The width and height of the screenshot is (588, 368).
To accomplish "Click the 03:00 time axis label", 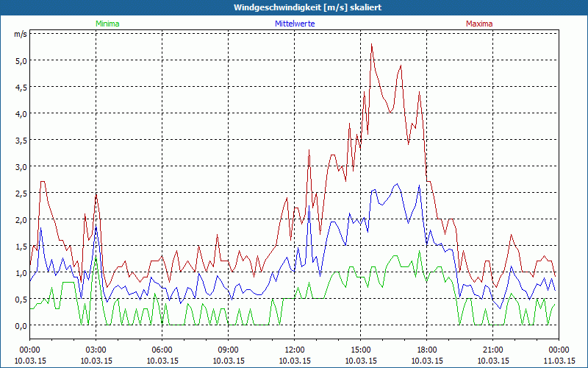I will [x=96, y=350].
